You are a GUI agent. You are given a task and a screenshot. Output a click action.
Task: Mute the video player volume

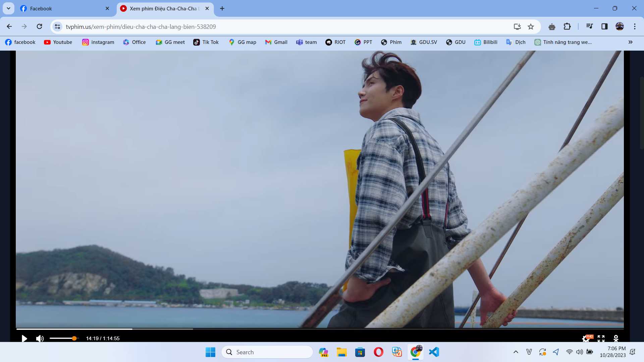click(x=40, y=339)
